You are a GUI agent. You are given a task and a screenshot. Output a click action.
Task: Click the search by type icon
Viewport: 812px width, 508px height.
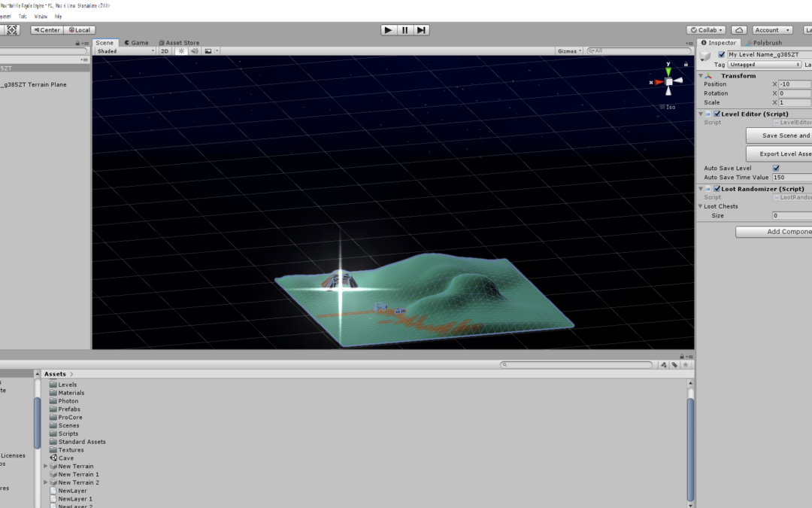(663, 364)
